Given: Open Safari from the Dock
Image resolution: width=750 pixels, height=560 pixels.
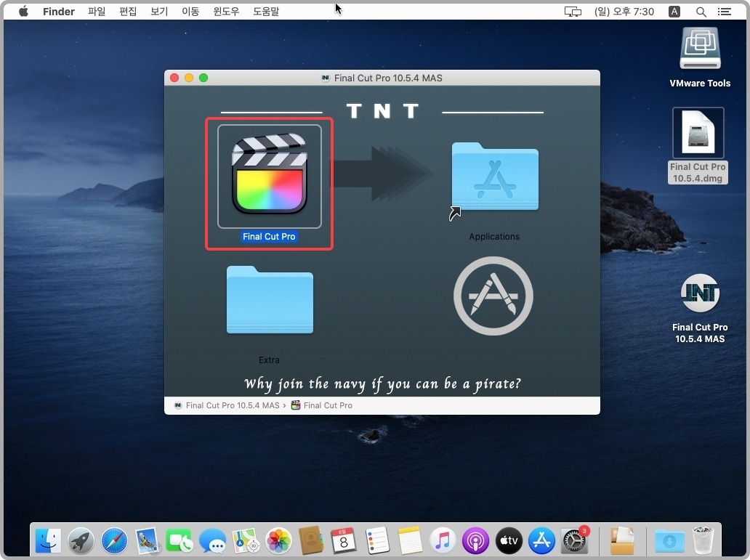Looking at the screenshot, I should [x=114, y=541].
